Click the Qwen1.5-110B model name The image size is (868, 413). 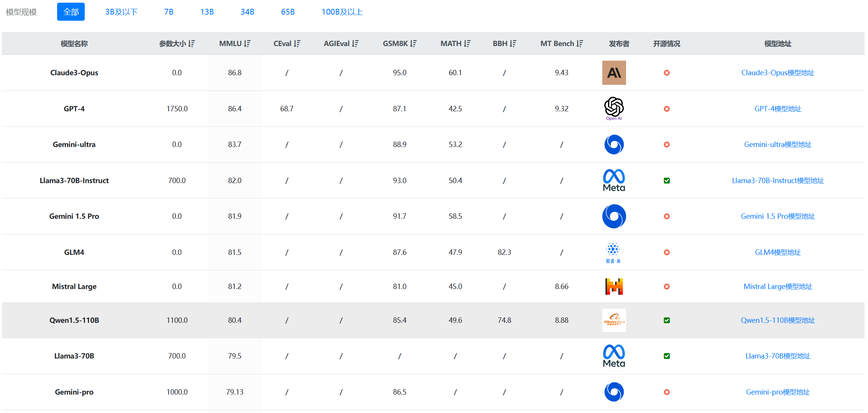tap(74, 320)
